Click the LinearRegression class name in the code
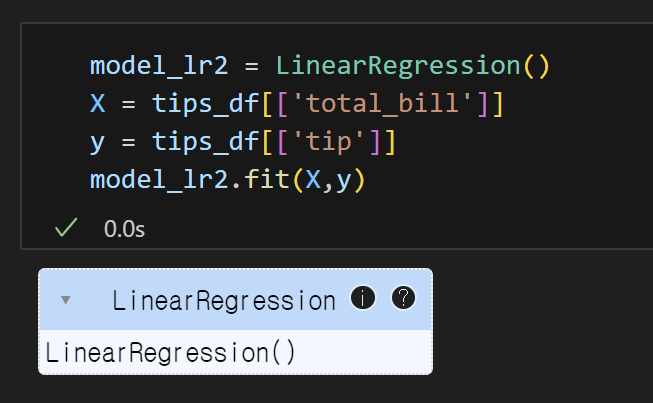653x403 pixels. coord(398,66)
